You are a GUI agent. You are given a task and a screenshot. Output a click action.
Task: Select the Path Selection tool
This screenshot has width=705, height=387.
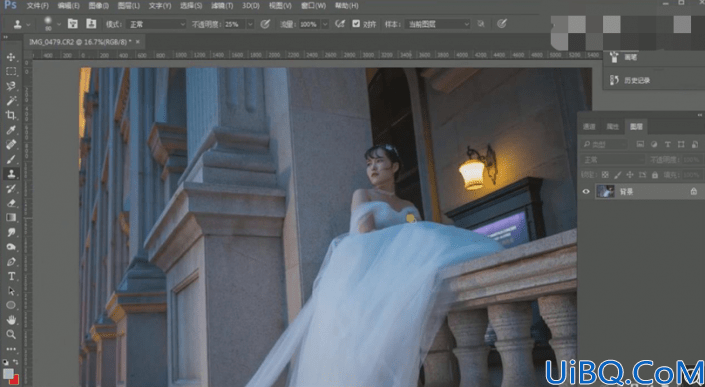11,291
